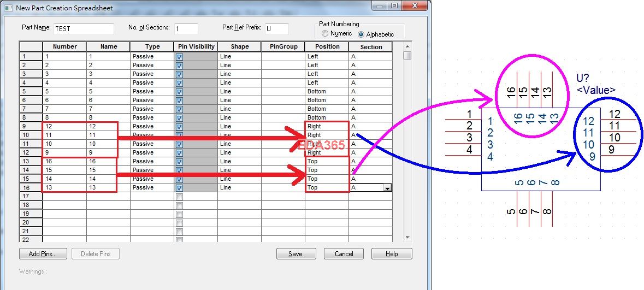Viewport: 644px width, 290px height.
Task: Click the <Value> label in schematic
Action: pyautogui.click(x=596, y=90)
